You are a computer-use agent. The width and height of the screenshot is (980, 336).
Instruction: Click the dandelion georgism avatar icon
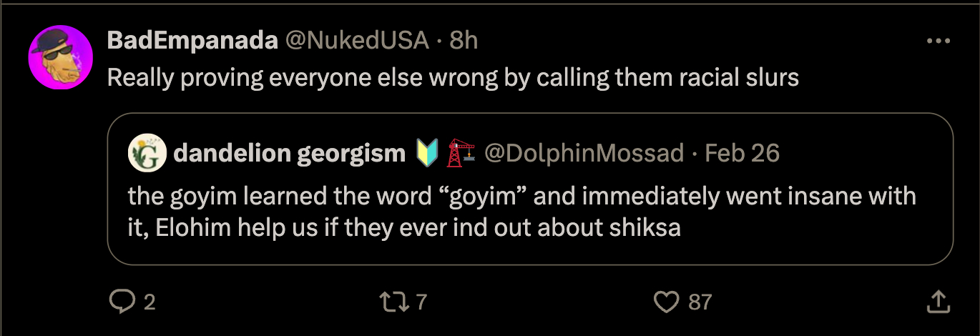coord(147,153)
